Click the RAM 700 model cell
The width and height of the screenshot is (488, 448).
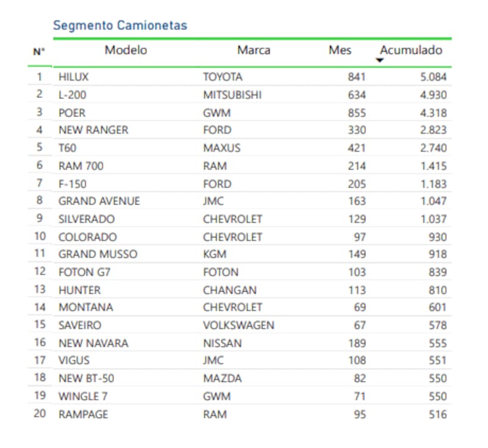click(81, 166)
